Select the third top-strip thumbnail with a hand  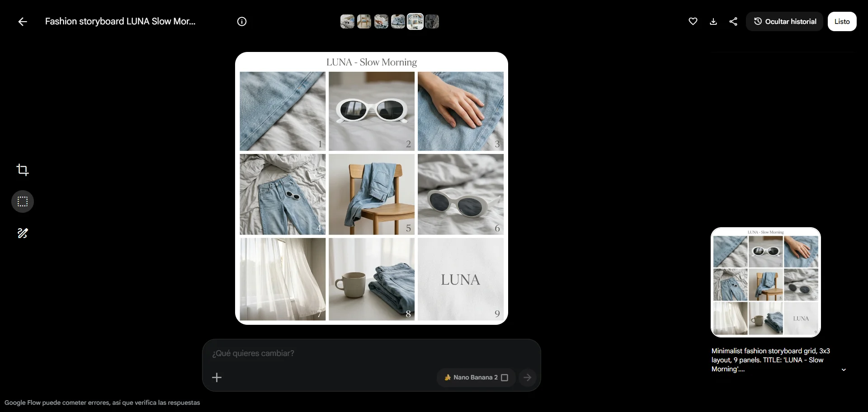(x=381, y=22)
